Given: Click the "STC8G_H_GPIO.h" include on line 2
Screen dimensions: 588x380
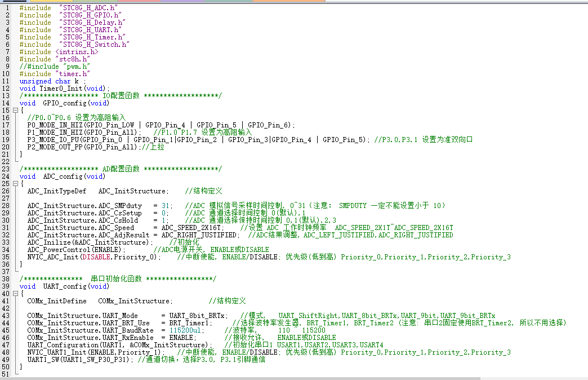Looking at the screenshot, I should pos(90,15).
